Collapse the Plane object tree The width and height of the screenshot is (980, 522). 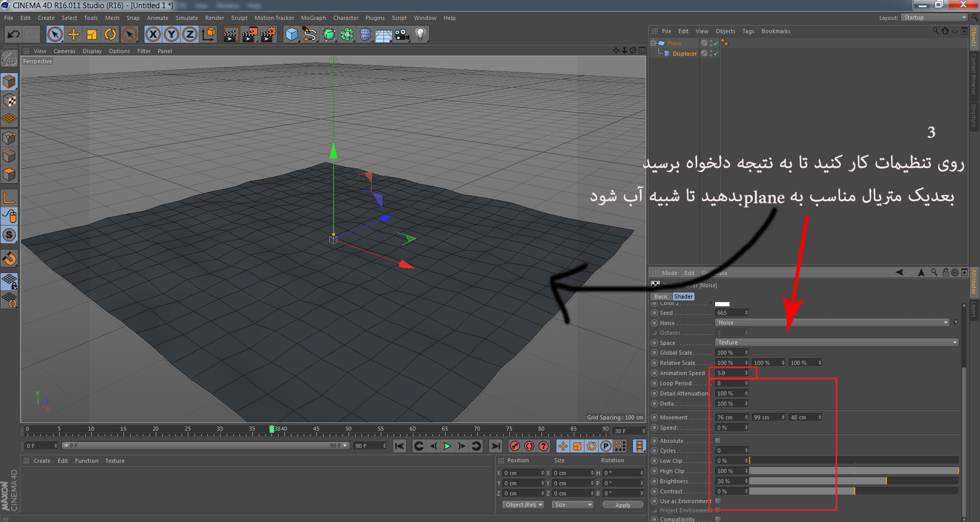pyautogui.click(x=653, y=43)
